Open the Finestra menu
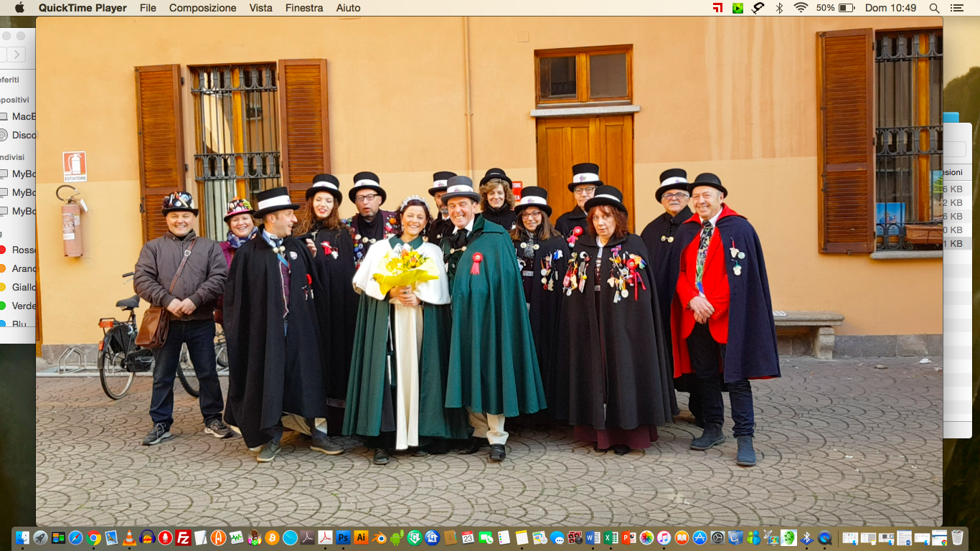980x551 pixels. (x=304, y=8)
